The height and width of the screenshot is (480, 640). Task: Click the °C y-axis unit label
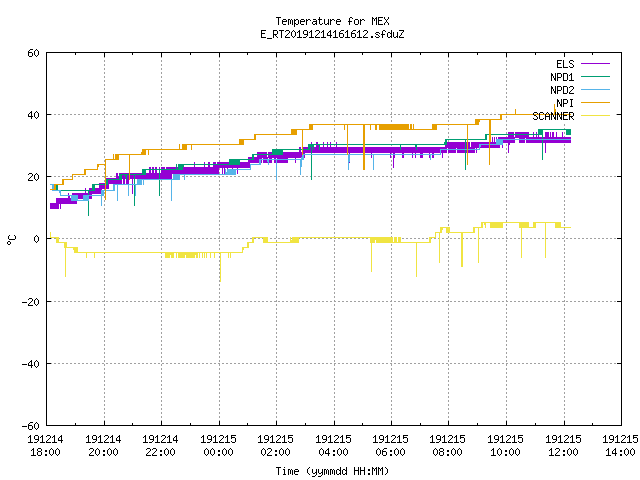pyautogui.click(x=11, y=240)
